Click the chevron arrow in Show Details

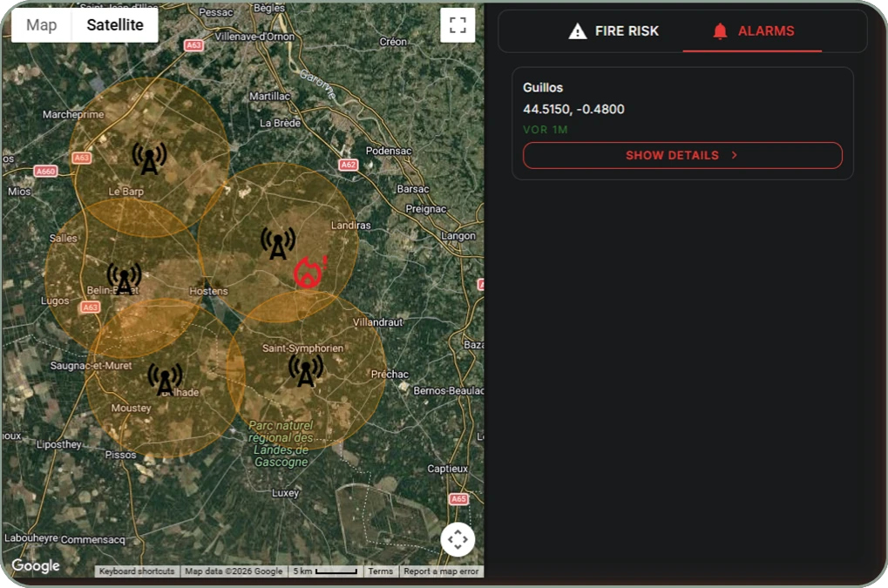tap(734, 155)
